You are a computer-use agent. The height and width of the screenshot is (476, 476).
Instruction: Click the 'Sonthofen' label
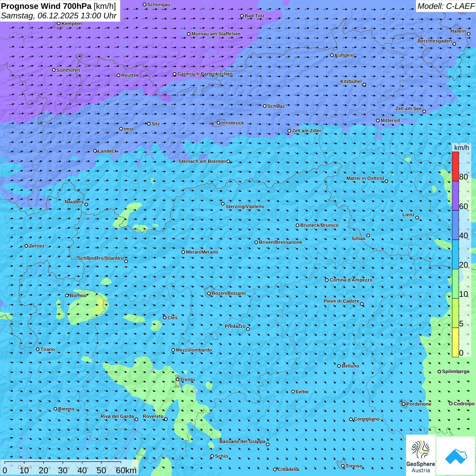pyautogui.click(x=69, y=70)
